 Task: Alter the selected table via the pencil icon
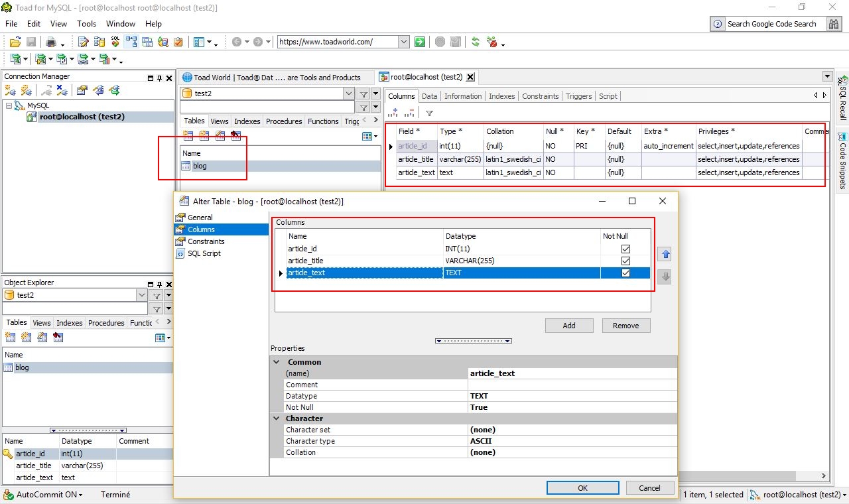click(220, 135)
